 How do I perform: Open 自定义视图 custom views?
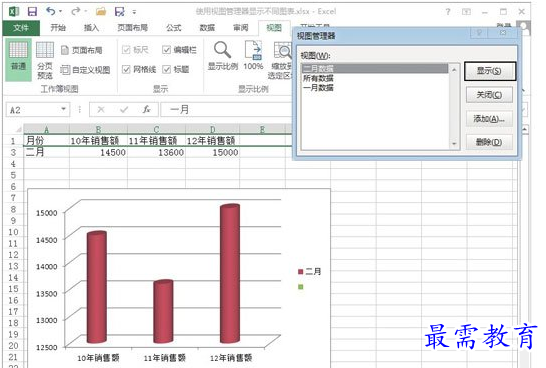click(x=85, y=70)
